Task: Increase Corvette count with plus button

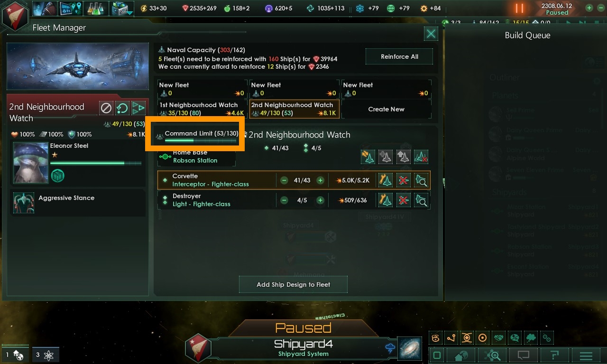Action: (320, 180)
